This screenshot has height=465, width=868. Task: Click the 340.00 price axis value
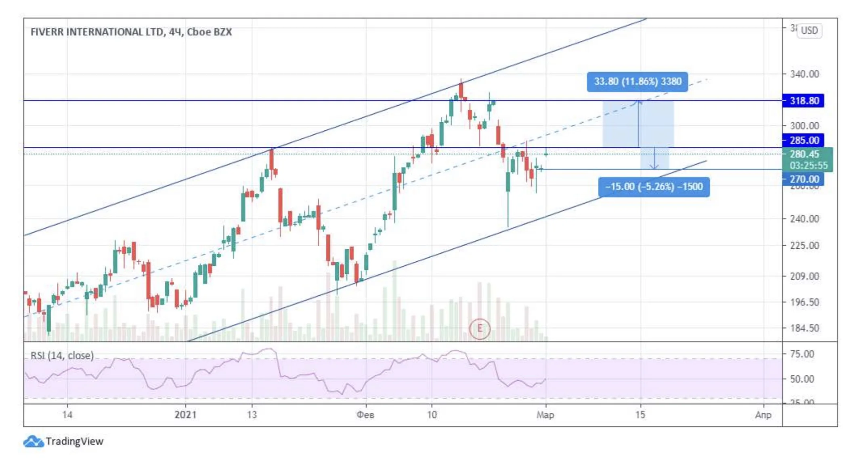(804, 74)
